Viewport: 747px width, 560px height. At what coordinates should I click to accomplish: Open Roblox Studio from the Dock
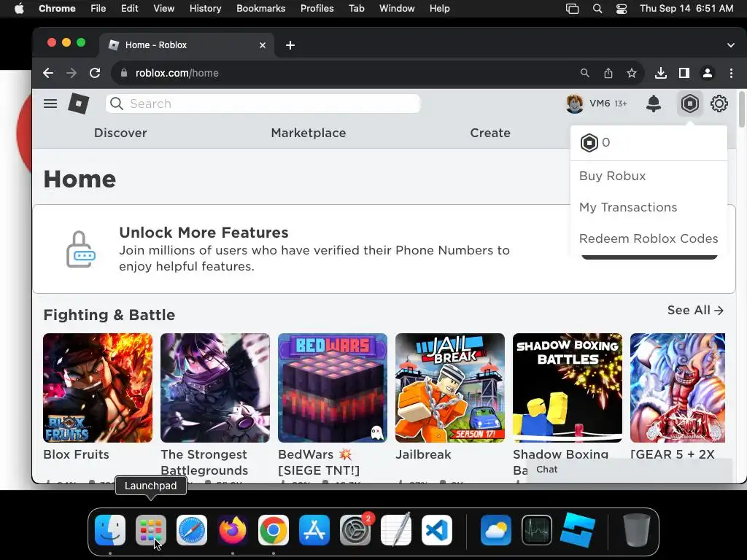click(578, 530)
